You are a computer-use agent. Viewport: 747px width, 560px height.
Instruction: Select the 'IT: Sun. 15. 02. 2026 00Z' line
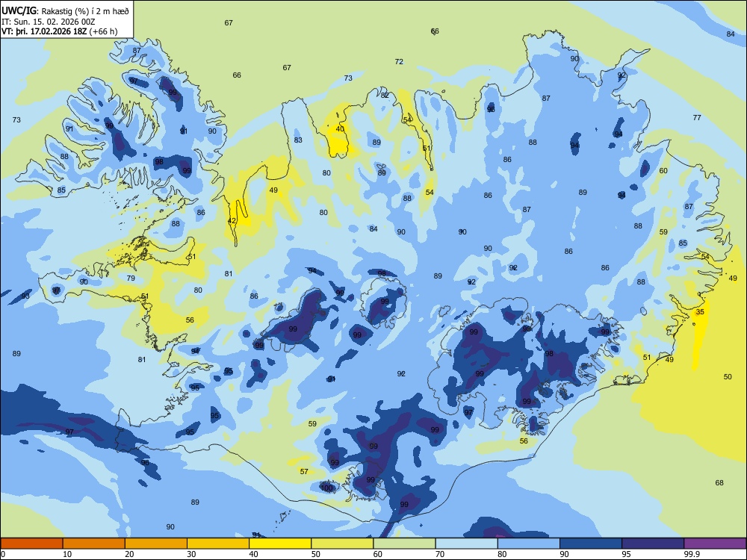[48, 22]
